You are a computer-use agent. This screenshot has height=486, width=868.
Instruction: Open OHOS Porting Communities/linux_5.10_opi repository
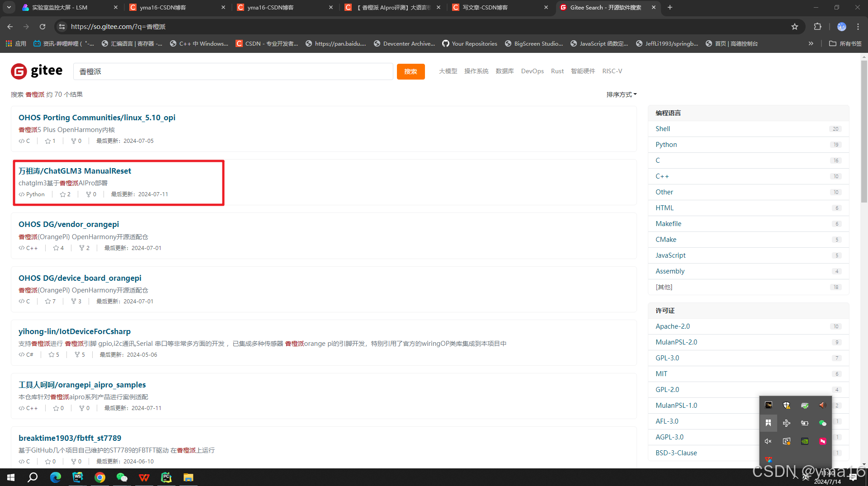click(x=97, y=118)
